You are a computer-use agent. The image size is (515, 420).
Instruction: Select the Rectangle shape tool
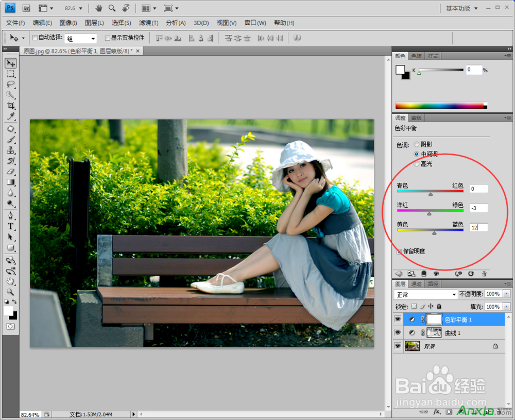click(10, 248)
